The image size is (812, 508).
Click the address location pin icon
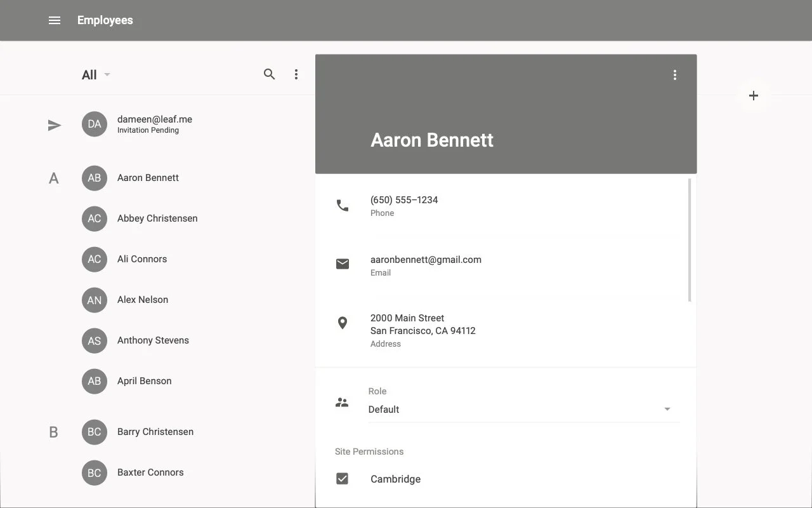[x=343, y=323]
